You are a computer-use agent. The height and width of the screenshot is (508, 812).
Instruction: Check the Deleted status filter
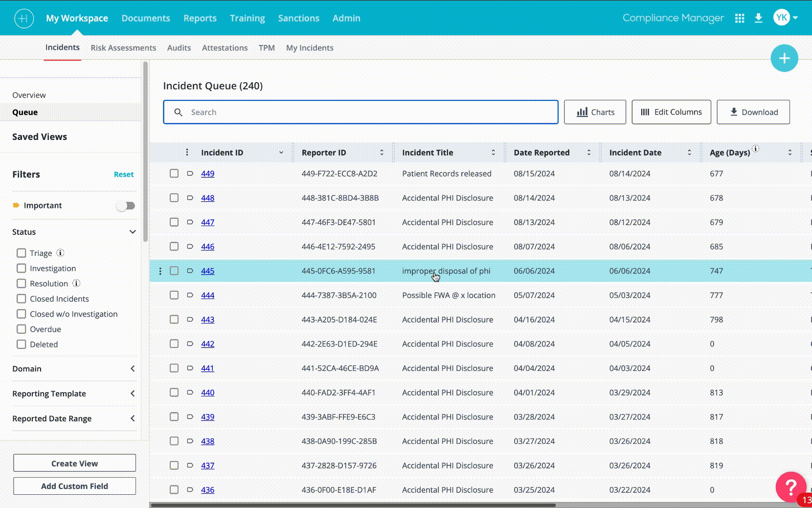tap(21, 344)
